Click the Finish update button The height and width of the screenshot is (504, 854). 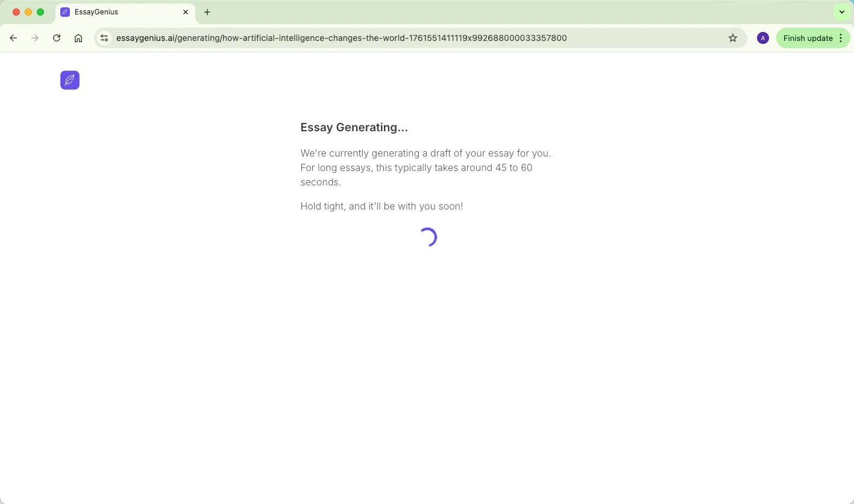click(808, 38)
